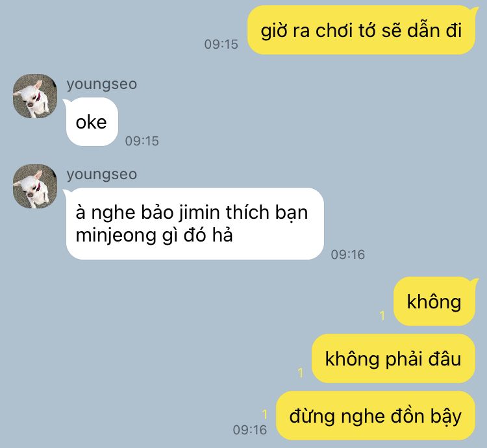Tap the 09:15 timestamp next to 'oke'

[x=142, y=142]
